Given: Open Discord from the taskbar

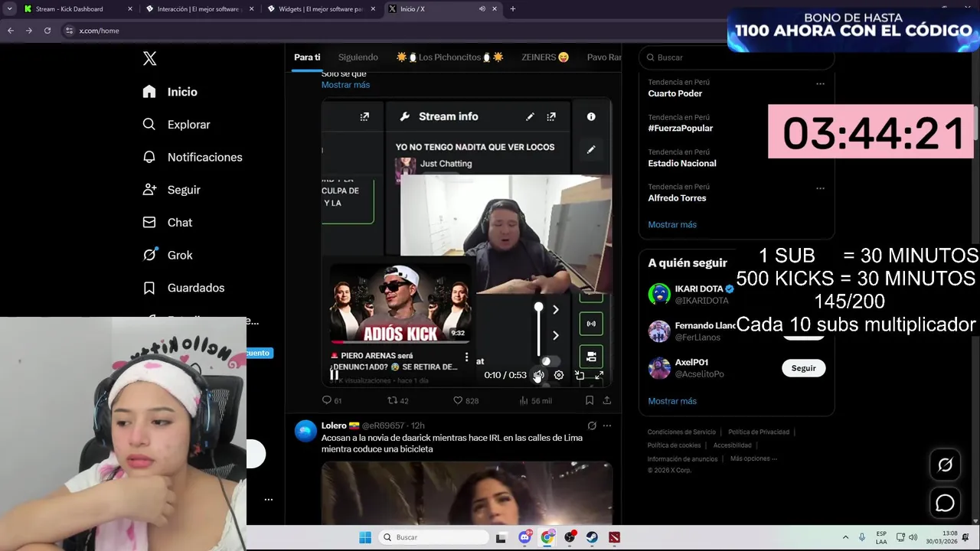Looking at the screenshot, I should pos(524,537).
